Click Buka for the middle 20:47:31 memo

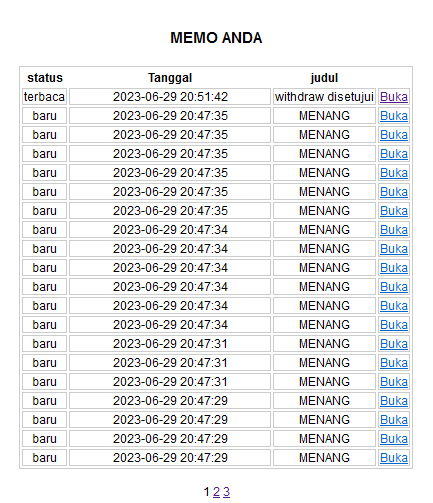click(394, 363)
